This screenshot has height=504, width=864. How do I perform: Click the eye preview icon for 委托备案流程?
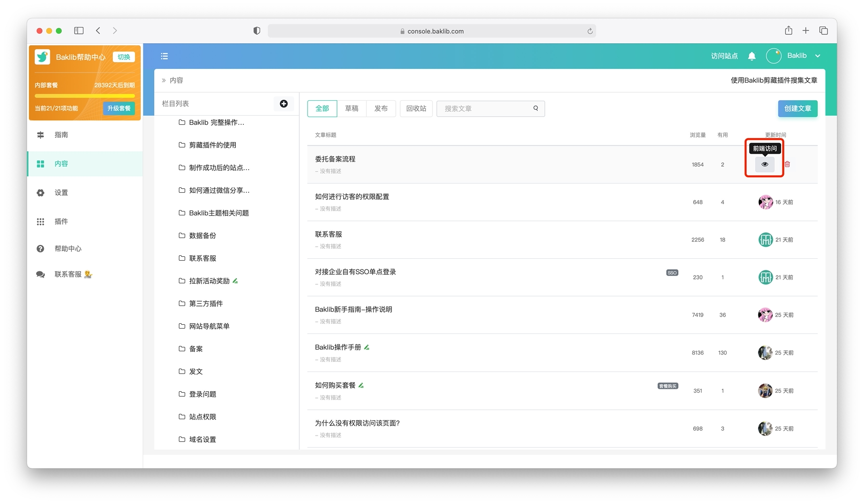765,164
